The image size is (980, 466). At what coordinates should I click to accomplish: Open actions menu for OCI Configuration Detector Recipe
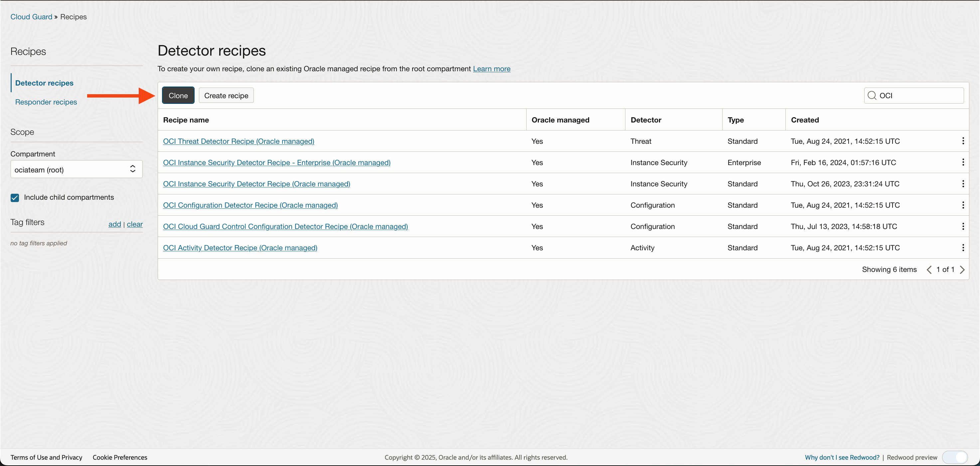963,205
